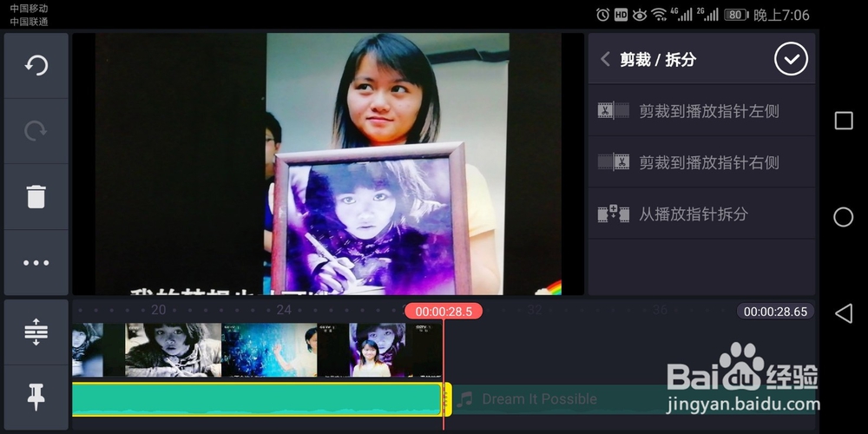The height and width of the screenshot is (434, 868).
Task: Delete the selected clip with the trash icon
Action: click(36, 196)
